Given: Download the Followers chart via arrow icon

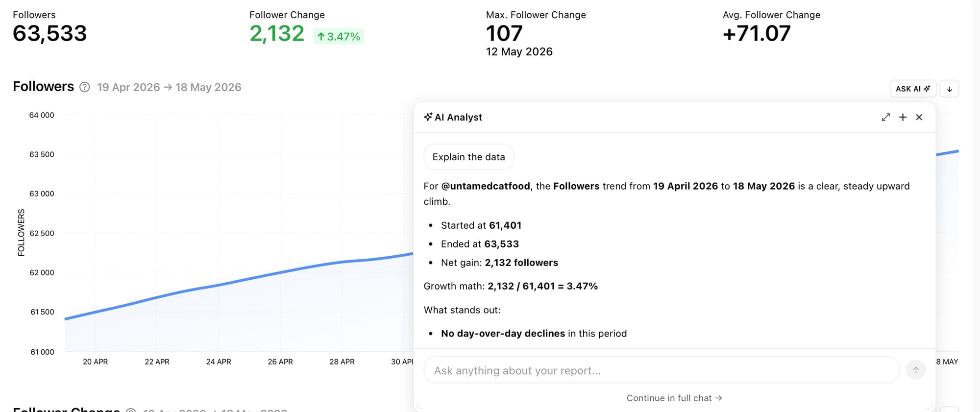Looking at the screenshot, I should click(949, 89).
